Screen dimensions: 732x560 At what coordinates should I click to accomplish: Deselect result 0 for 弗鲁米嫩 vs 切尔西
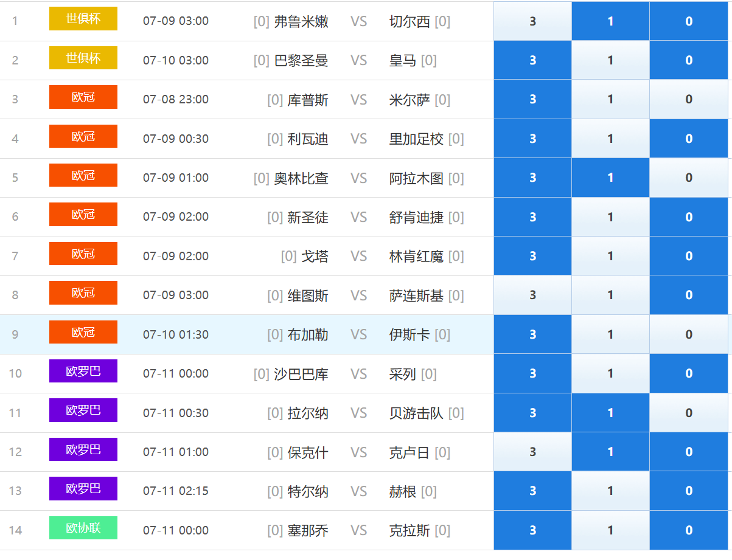[x=688, y=21]
